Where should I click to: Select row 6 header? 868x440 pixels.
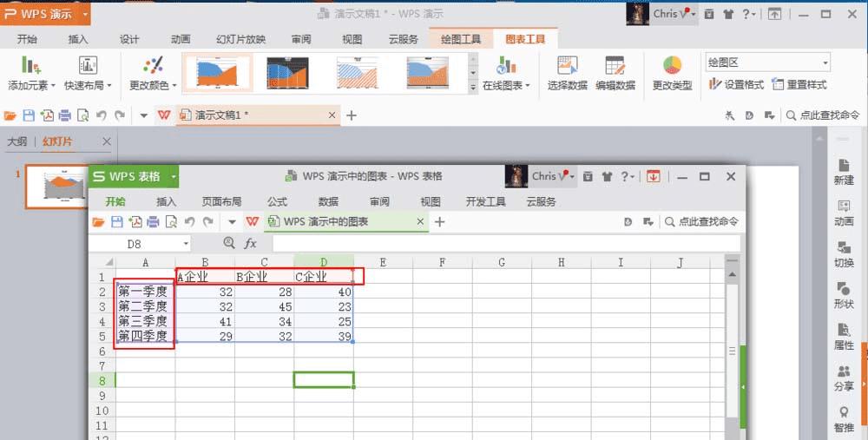point(102,351)
